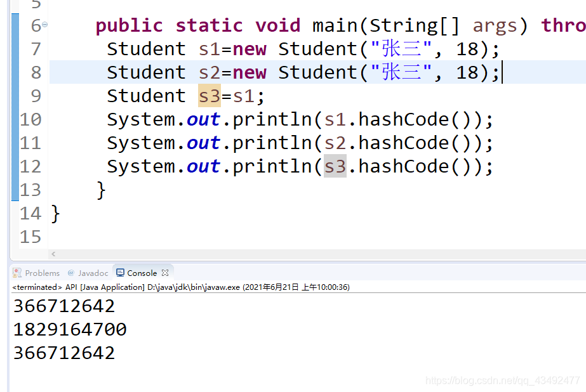Click the Console monitor icon
The image size is (586, 392).
point(120,273)
